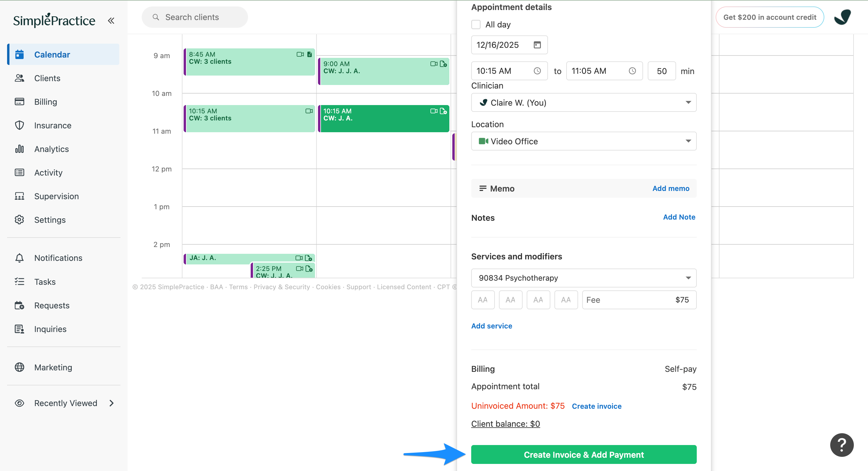Screen dimensions: 868x471
Task: Click the SimplePractice logo
Action: [x=54, y=20]
